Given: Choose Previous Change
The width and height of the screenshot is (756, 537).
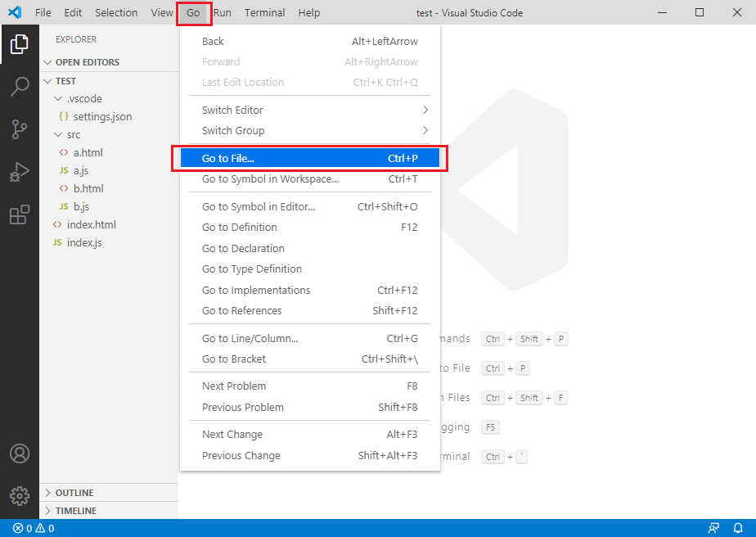Looking at the screenshot, I should 309,455.
